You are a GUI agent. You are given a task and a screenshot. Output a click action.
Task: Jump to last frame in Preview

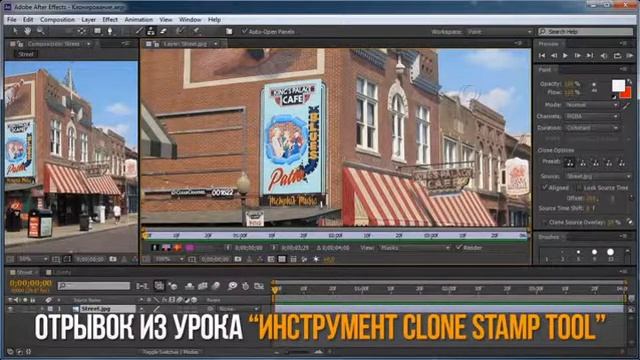(x=590, y=56)
